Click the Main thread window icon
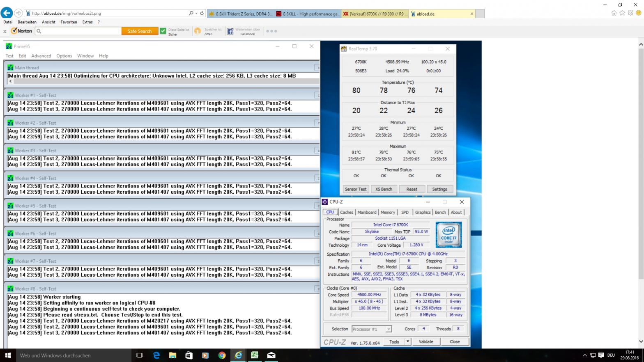 coord(10,67)
